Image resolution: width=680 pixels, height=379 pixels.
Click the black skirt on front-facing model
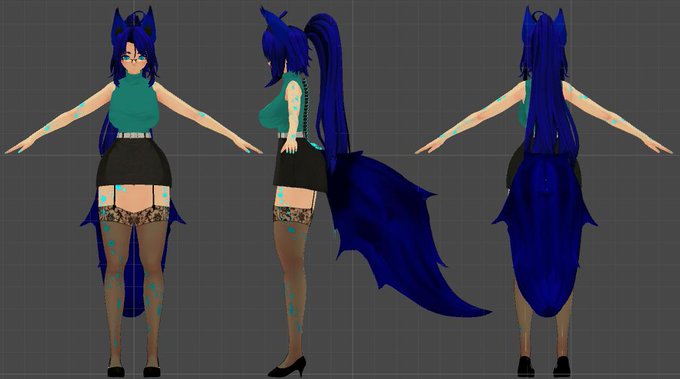134,163
